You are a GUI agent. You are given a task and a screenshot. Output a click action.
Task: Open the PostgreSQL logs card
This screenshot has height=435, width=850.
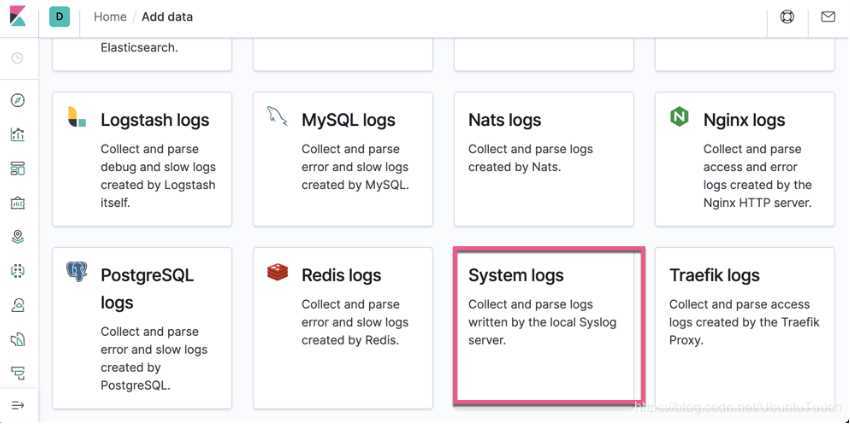[142, 328]
